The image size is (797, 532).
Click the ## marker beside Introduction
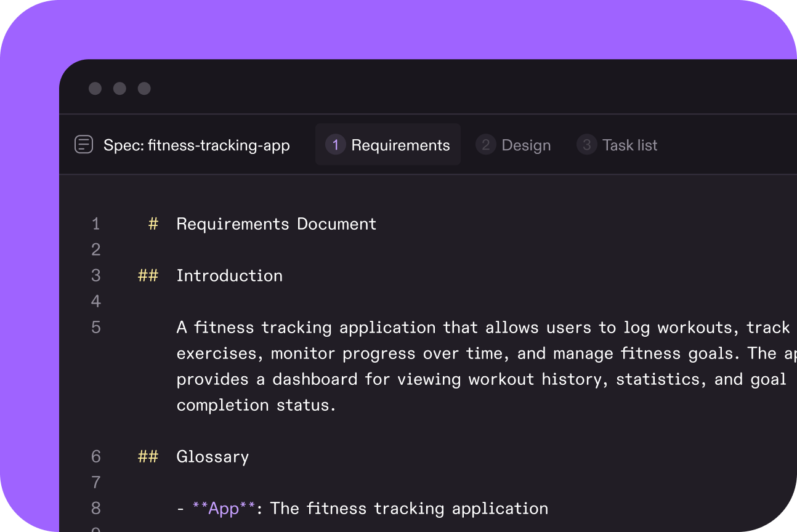pyautogui.click(x=148, y=275)
